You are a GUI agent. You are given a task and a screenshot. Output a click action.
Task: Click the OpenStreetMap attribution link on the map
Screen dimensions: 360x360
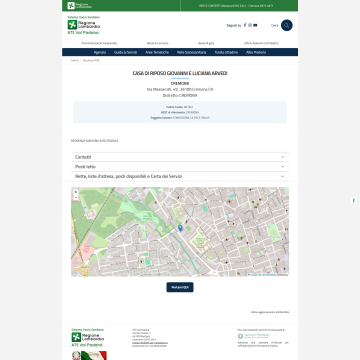click(268, 275)
